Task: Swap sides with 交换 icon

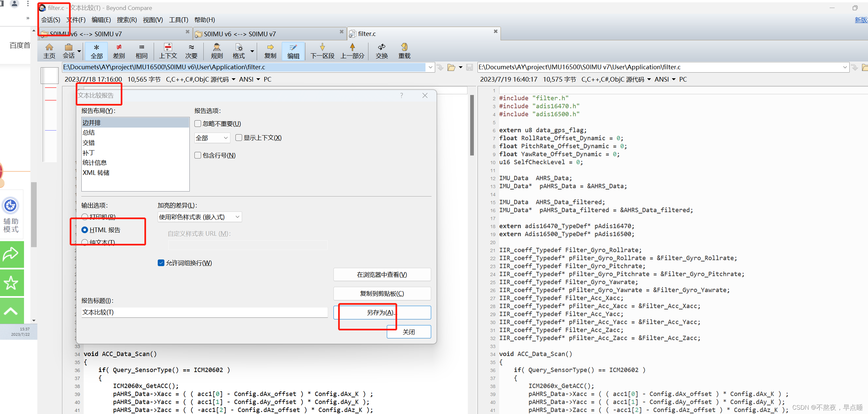Action: [382, 51]
